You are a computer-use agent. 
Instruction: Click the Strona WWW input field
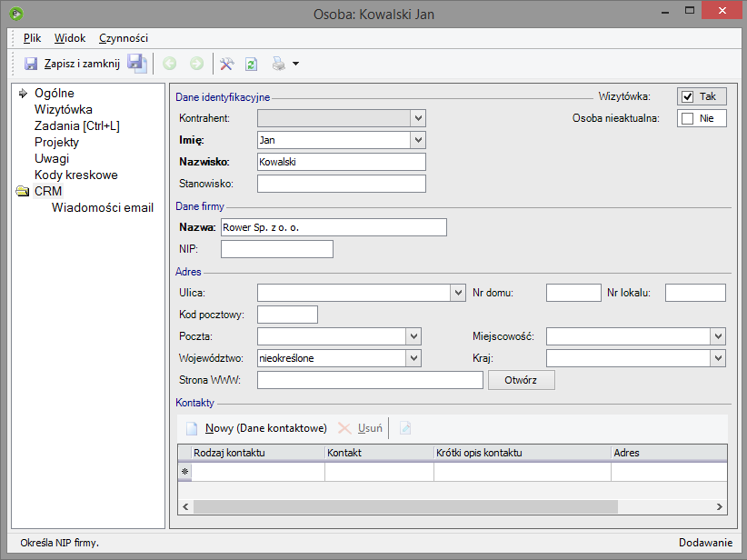click(370, 380)
